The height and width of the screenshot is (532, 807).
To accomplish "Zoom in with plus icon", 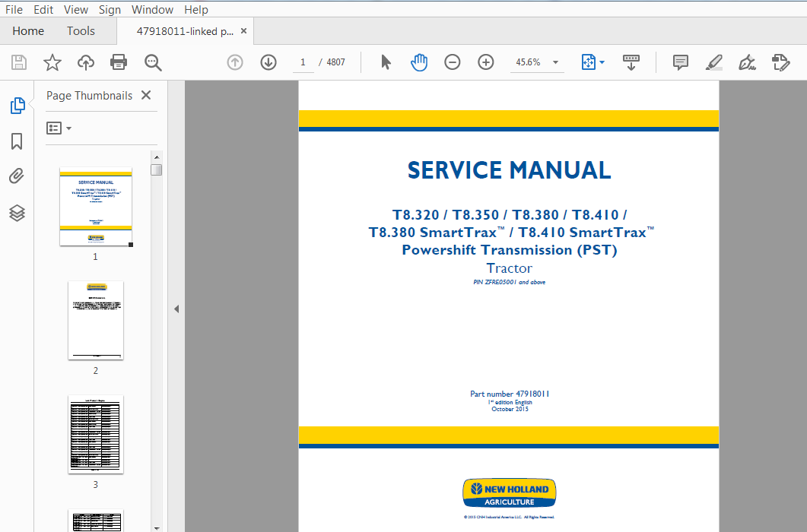I will (x=485, y=62).
